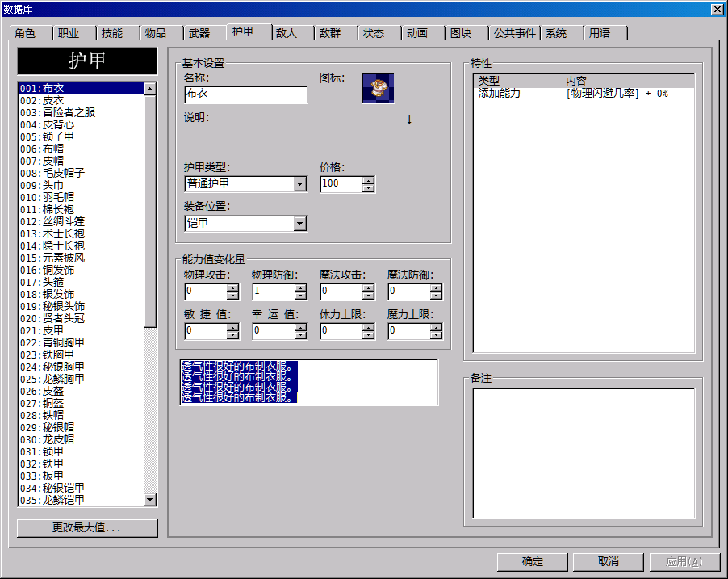
Task: Increase the 价格 value with up arrow
Action: [x=369, y=181]
